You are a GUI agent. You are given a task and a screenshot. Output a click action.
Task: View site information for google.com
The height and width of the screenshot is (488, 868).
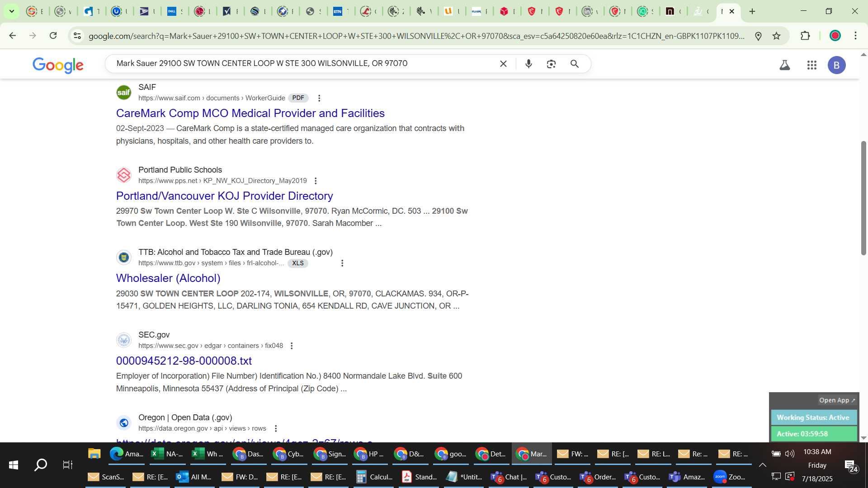pyautogui.click(x=77, y=36)
